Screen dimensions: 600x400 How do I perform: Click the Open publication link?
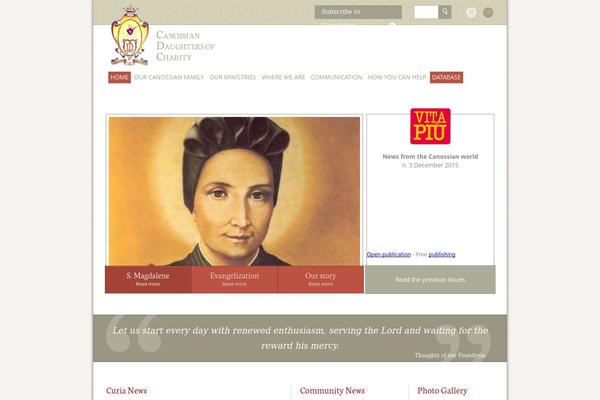click(389, 255)
